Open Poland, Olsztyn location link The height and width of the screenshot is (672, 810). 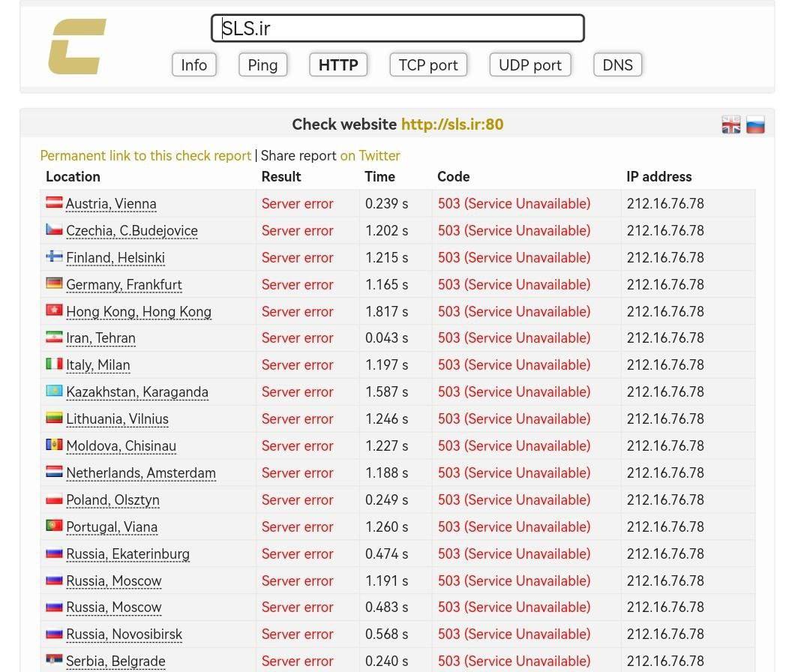[112, 500]
